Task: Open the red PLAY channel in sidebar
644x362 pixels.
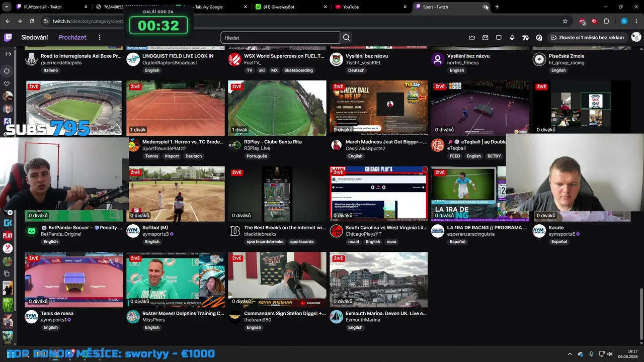Action: click(8, 235)
